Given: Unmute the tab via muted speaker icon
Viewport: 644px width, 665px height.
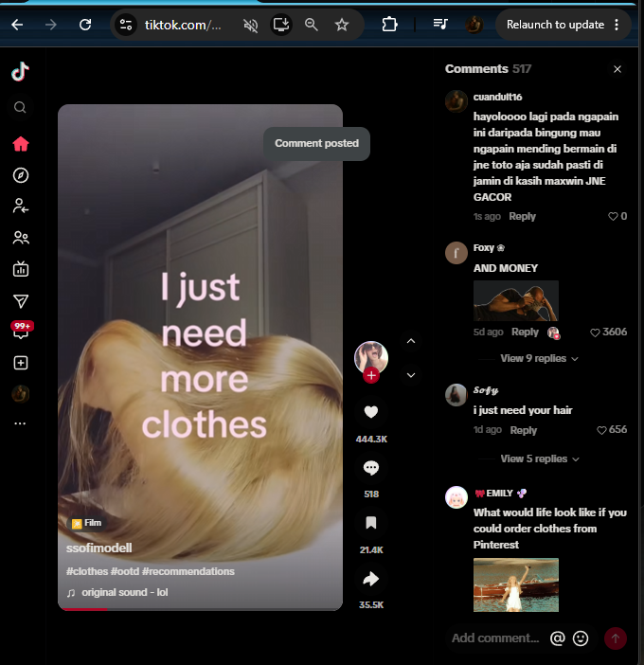Looking at the screenshot, I should [251, 25].
